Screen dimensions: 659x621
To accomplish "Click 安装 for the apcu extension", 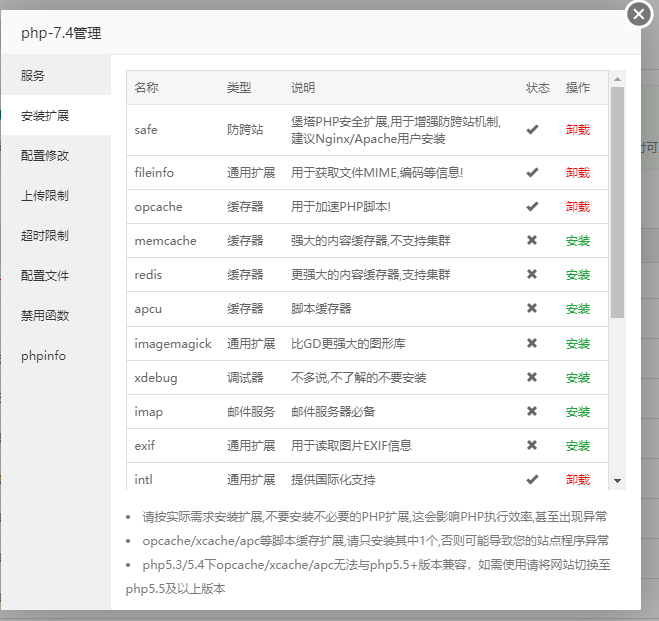I will [x=577, y=309].
